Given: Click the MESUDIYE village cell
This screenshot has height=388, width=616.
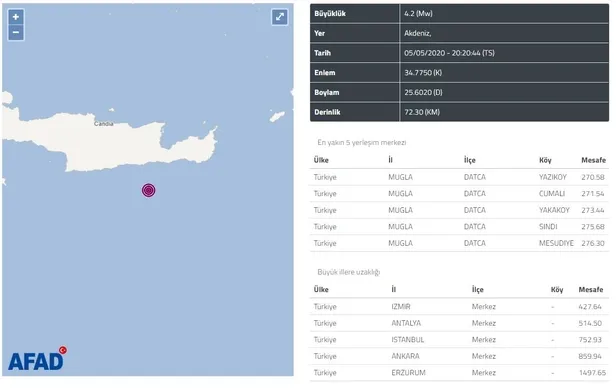Looking at the screenshot, I should (x=556, y=243).
